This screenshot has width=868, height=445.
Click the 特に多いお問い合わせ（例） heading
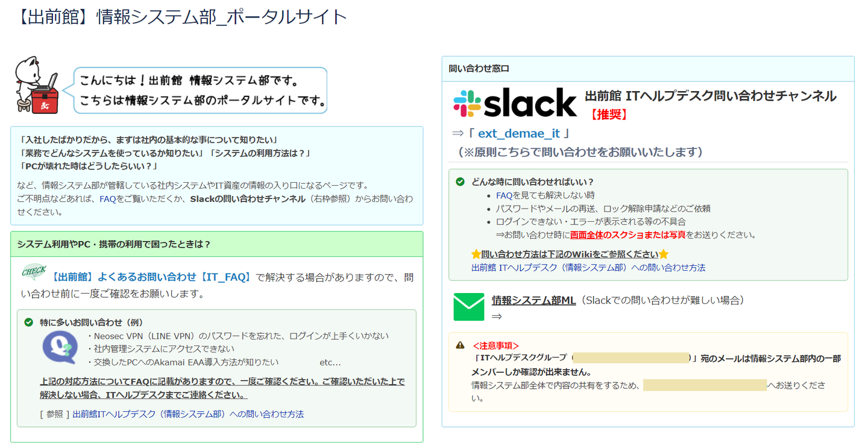click(92, 323)
